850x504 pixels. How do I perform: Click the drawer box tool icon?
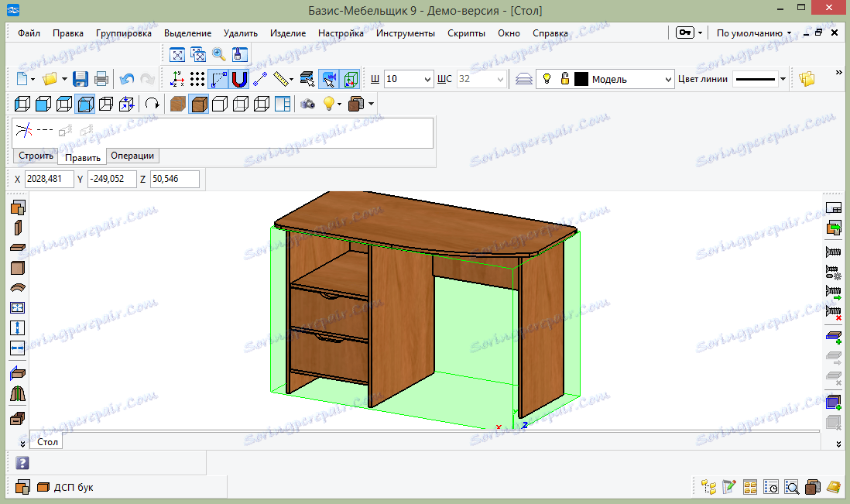pos(18,419)
